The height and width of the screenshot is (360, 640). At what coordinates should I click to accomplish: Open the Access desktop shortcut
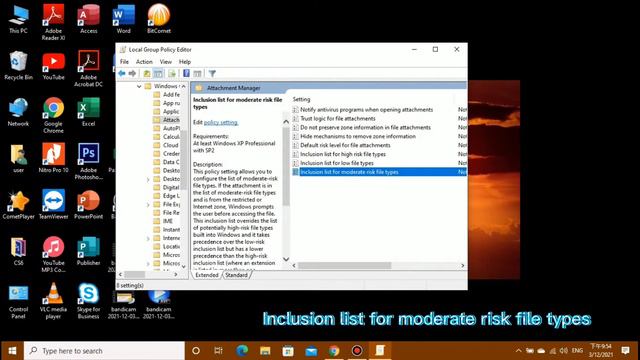89,19
